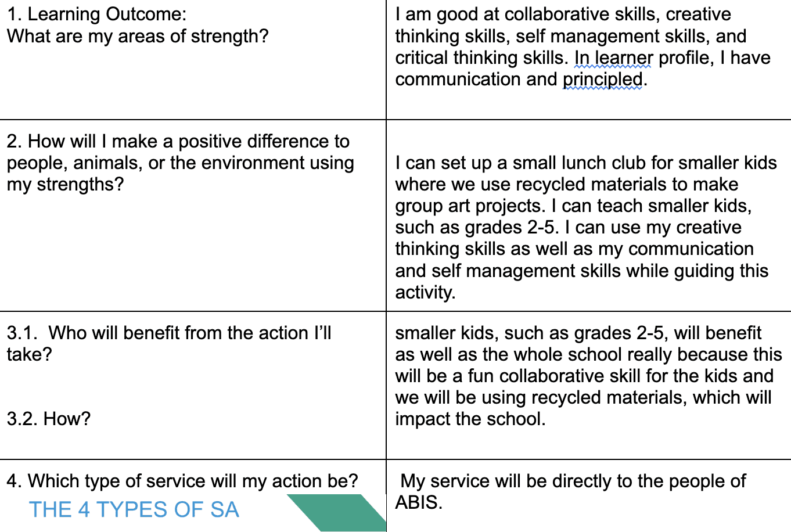Image resolution: width=791 pixels, height=532 pixels.
Task: Click the underlined phrase "In learner"
Action: (x=614, y=58)
